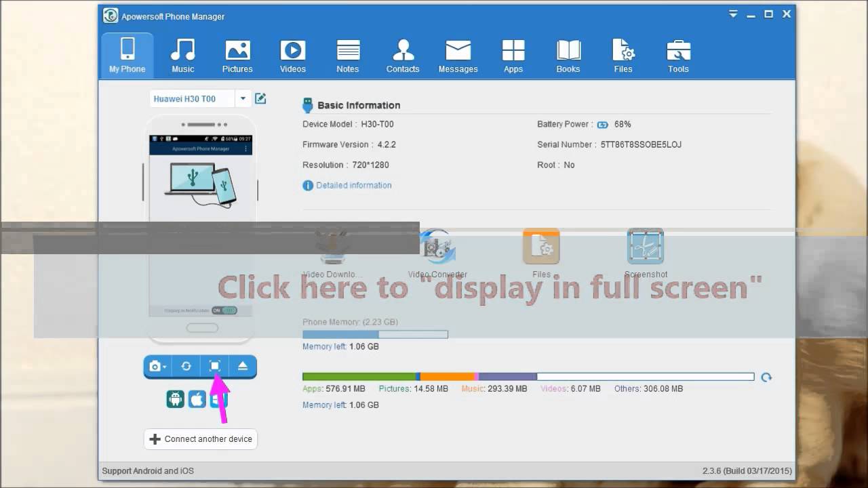The image size is (868, 488).
Task: Click the Battery Power 68% value
Action: [x=623, y=124]
